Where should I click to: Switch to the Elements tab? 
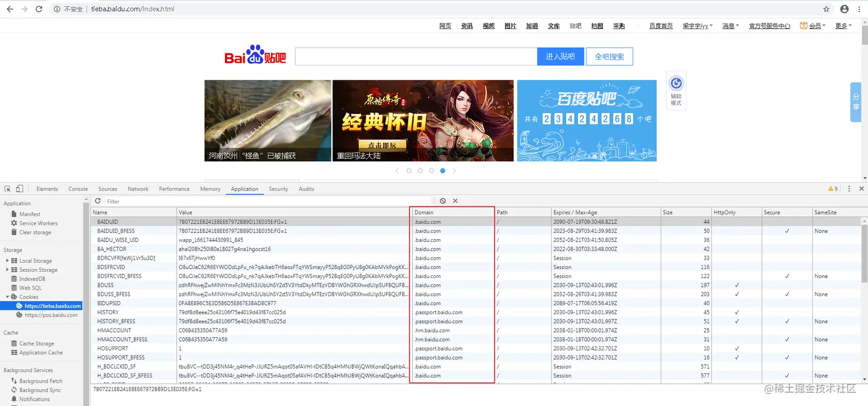pyautogui.click(x=47, y=189)
